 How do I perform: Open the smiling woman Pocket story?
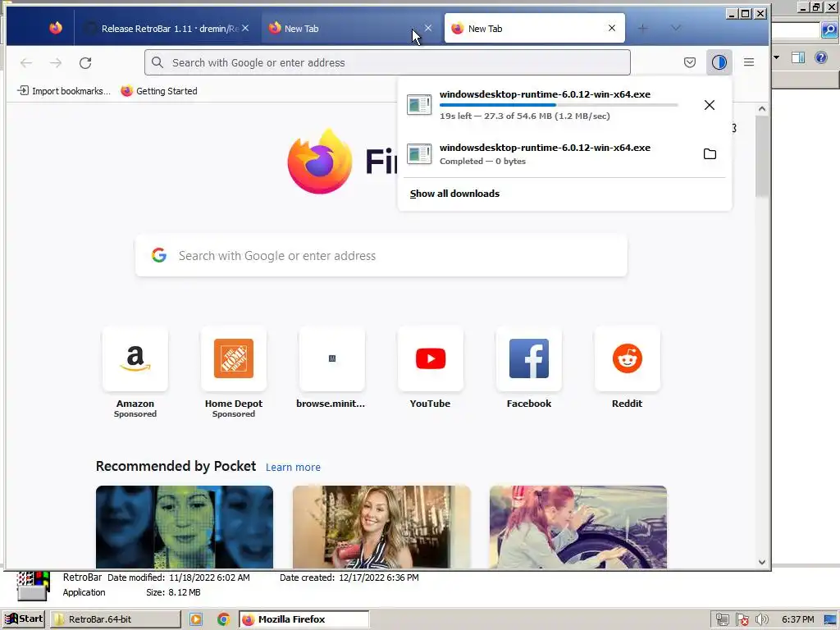pyautogui.click(x=381, y=527)
